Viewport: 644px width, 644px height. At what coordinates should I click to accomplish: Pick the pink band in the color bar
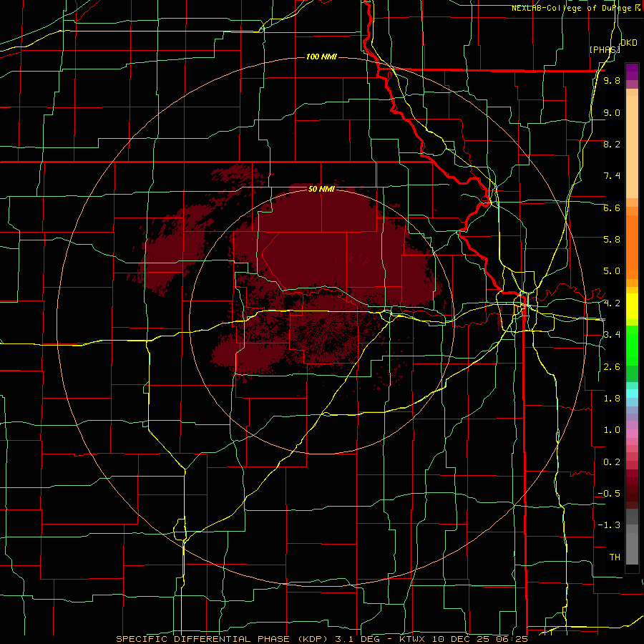click(x=632, y=434)
